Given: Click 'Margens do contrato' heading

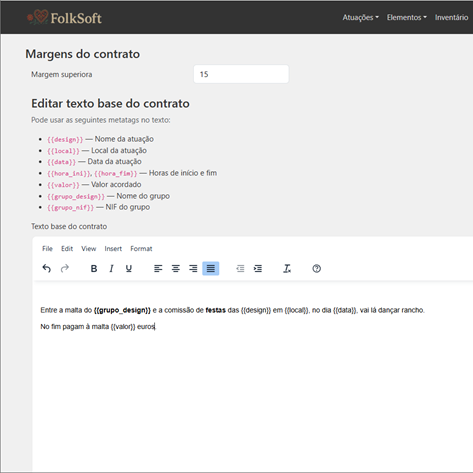Looking at the screenshot, I should [83, 54].
